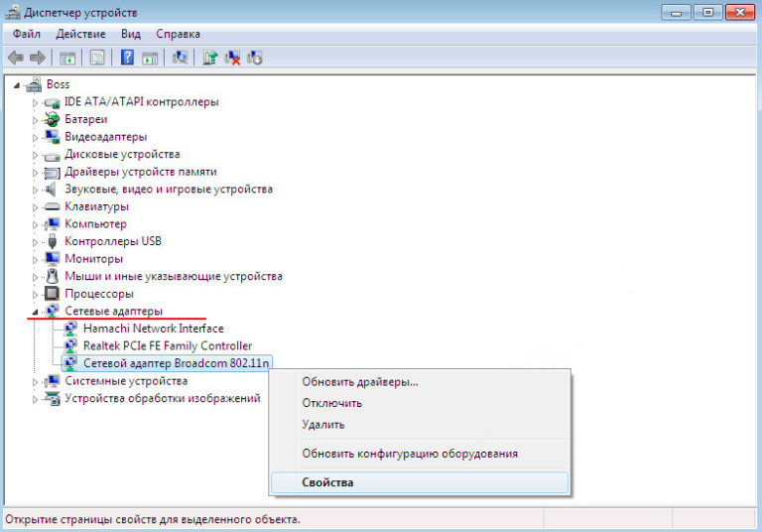Open the Справка menu

point(178,34)
